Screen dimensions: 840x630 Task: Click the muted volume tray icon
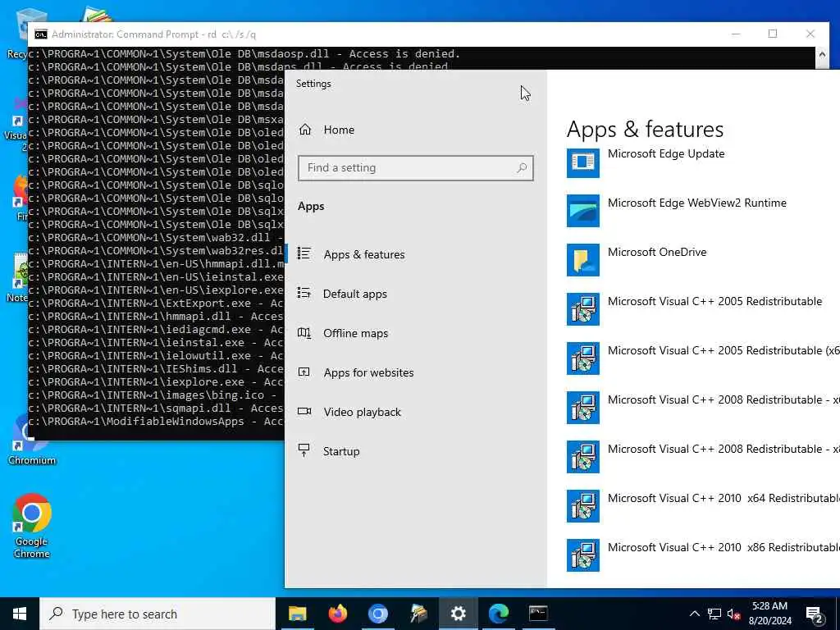[734, 614]
